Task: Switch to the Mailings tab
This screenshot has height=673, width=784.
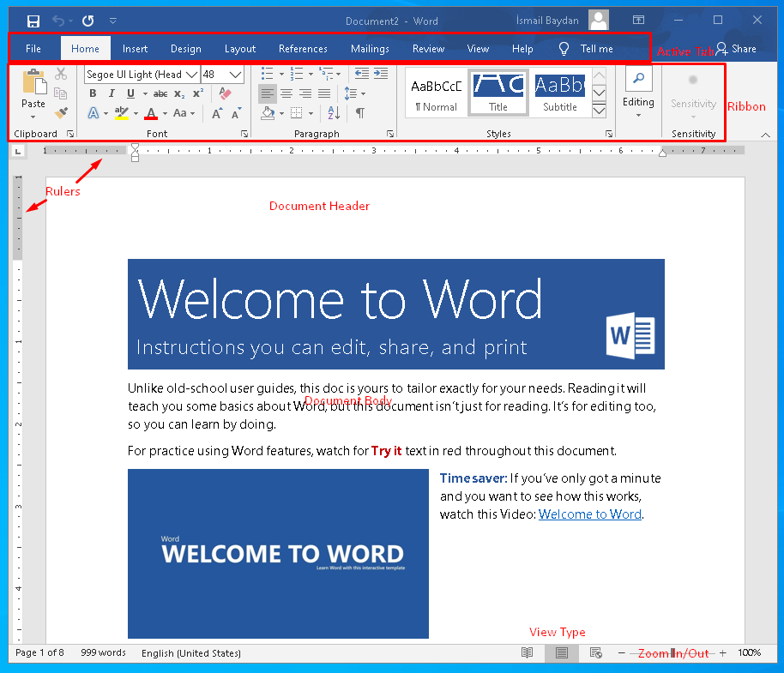Action: point(370,49)
